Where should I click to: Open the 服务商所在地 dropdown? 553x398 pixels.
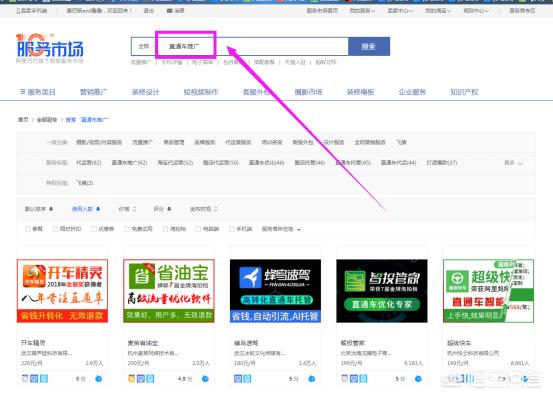point(281,229)
